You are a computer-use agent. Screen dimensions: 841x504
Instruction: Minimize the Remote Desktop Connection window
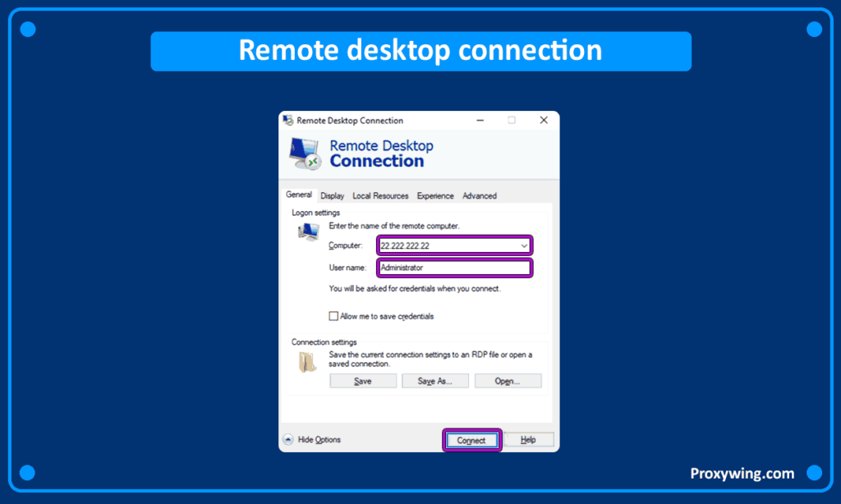click(480, 120)
